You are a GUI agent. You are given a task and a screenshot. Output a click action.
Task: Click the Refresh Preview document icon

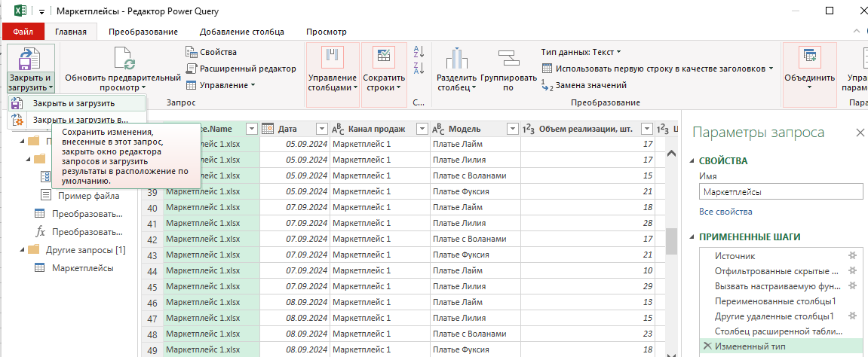tap(124, 59)
